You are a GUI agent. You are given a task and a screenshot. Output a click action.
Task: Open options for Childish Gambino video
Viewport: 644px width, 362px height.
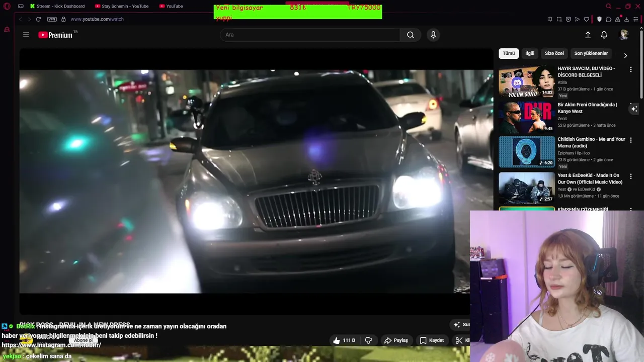[x=631, y=140]
